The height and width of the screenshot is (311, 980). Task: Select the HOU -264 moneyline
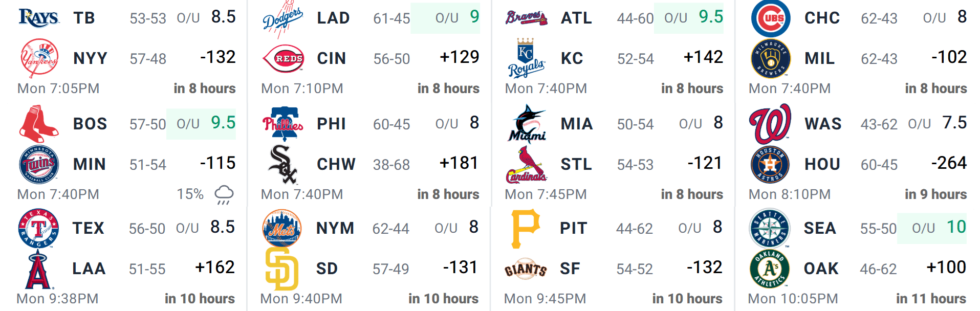949,163
